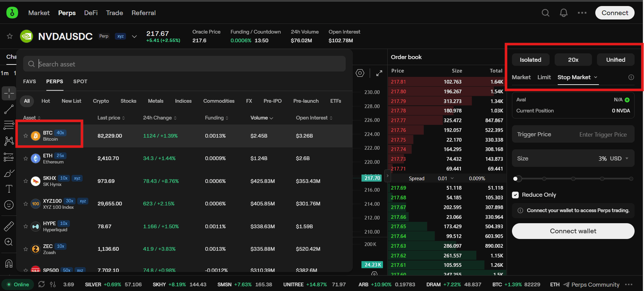Click the refresh icon in status bar

41,284
